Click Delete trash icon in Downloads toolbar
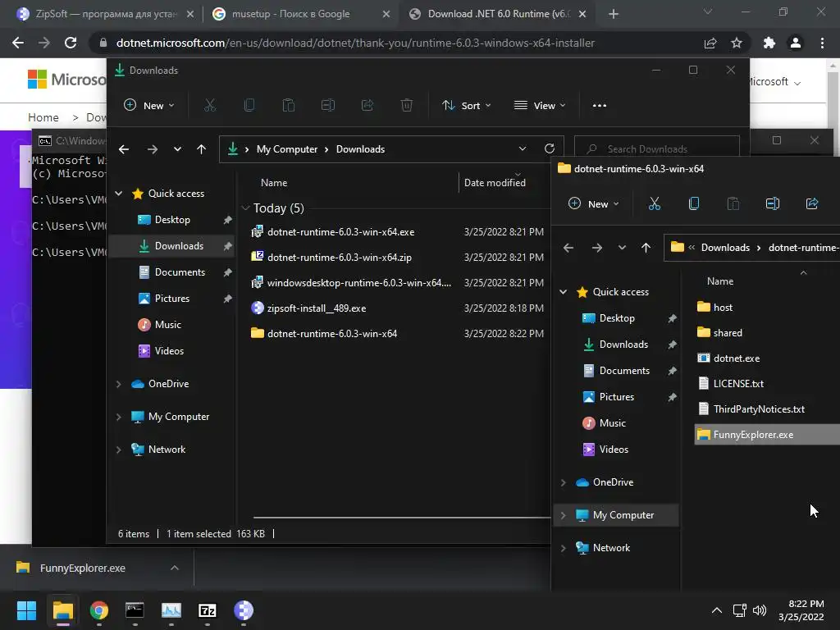This screenshot has height=630, width=840. coord(407,106)
